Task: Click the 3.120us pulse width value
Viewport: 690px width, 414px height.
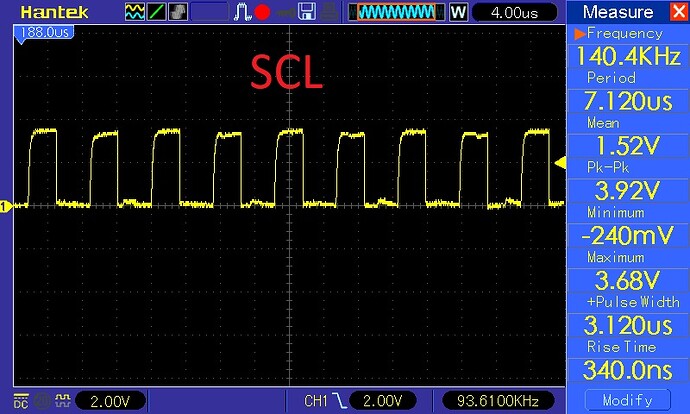Action: [x=628, y=326]
